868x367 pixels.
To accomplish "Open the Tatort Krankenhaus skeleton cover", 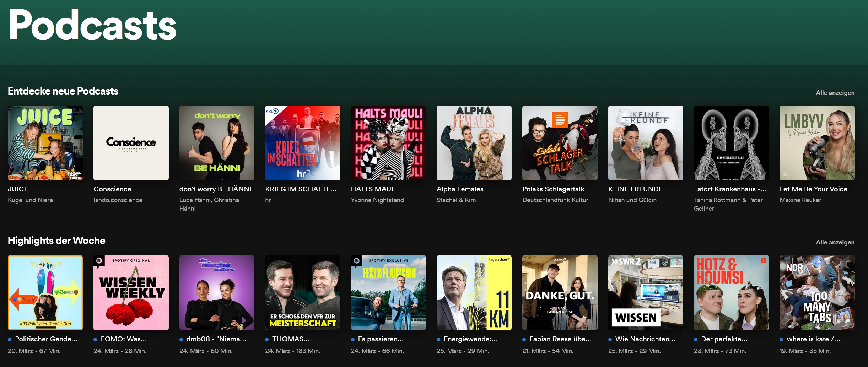I will pyautogui.click(x=731, y=143).
